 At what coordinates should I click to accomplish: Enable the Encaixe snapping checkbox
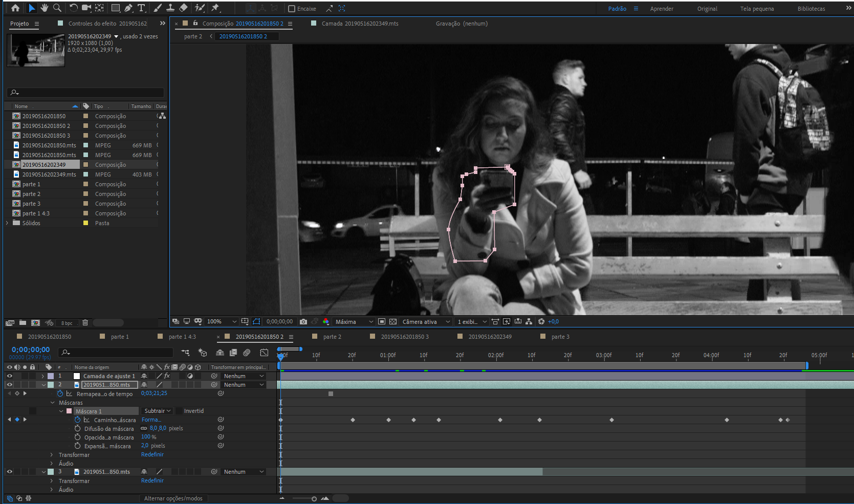292,9
